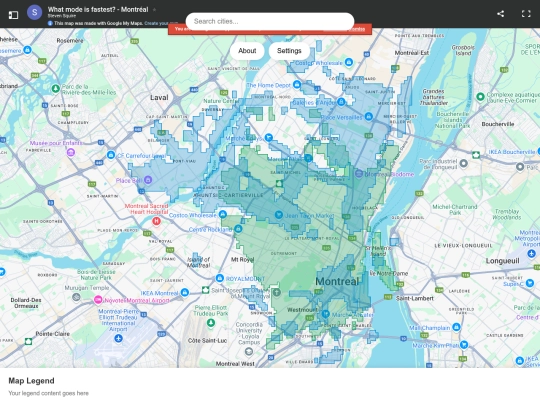Viewport: 540px width, 405px height.
Task: Select the ROYALMOUNT shopping pin
Action: point(220,278)
